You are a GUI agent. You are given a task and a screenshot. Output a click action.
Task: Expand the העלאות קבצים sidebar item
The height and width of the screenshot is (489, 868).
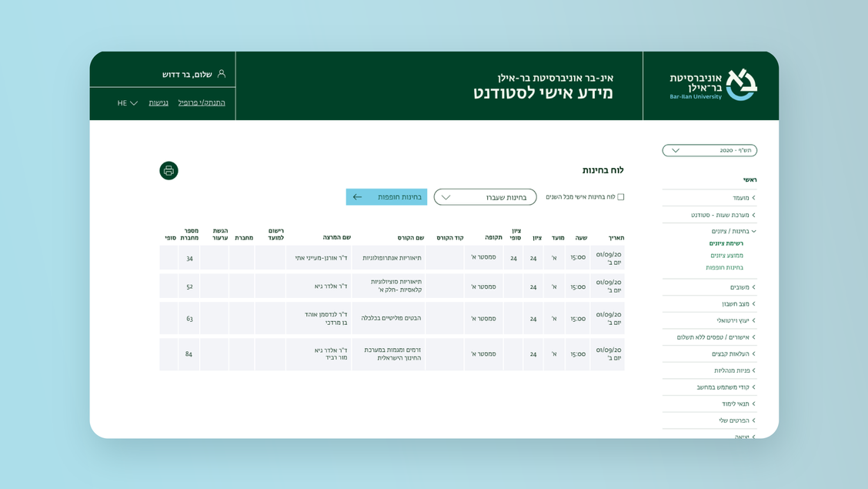[x=733, y=354]
